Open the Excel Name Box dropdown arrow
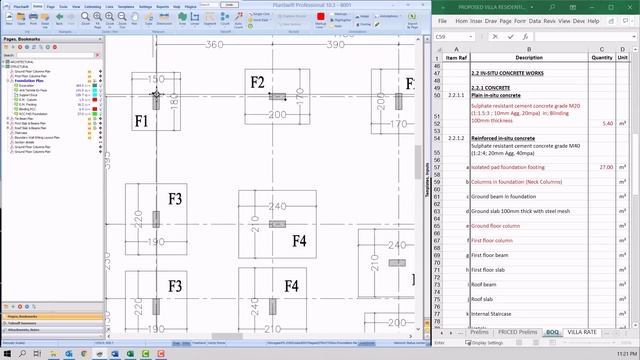This screenshot has height=360, width=640. [x=471, y=37]
